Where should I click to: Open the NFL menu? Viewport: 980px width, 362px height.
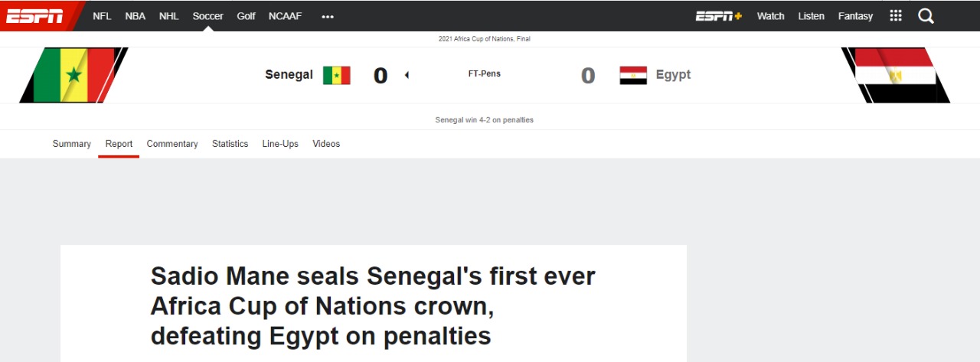[x=102, y=16]
